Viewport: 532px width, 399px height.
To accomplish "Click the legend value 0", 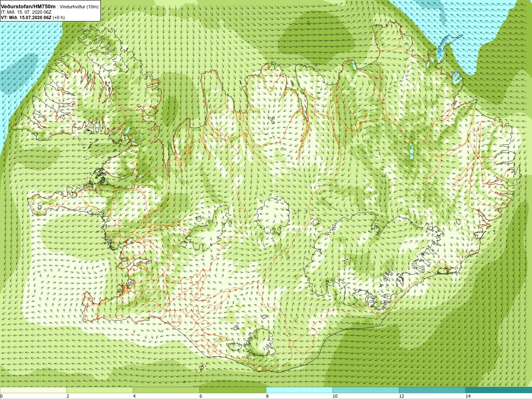I will [x=2, y=396].
